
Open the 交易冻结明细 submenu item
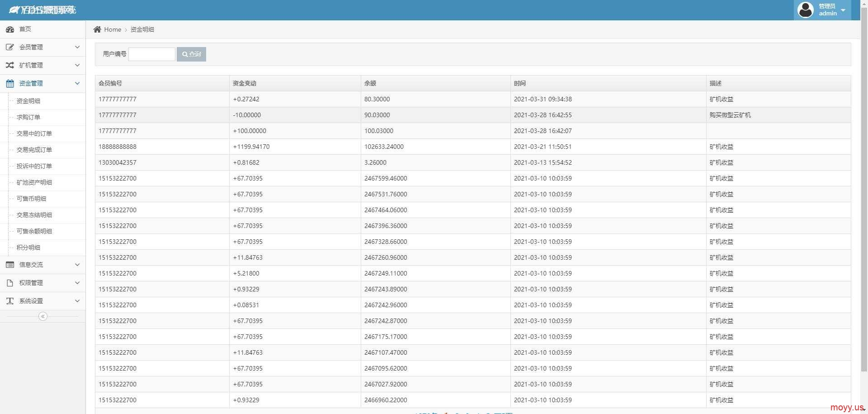click(34, 215)
